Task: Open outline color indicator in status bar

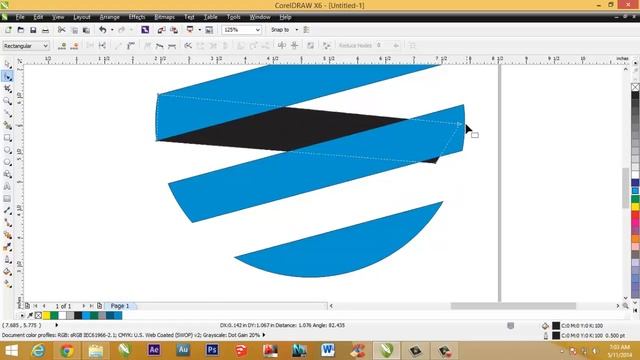Action: [556, 335]
